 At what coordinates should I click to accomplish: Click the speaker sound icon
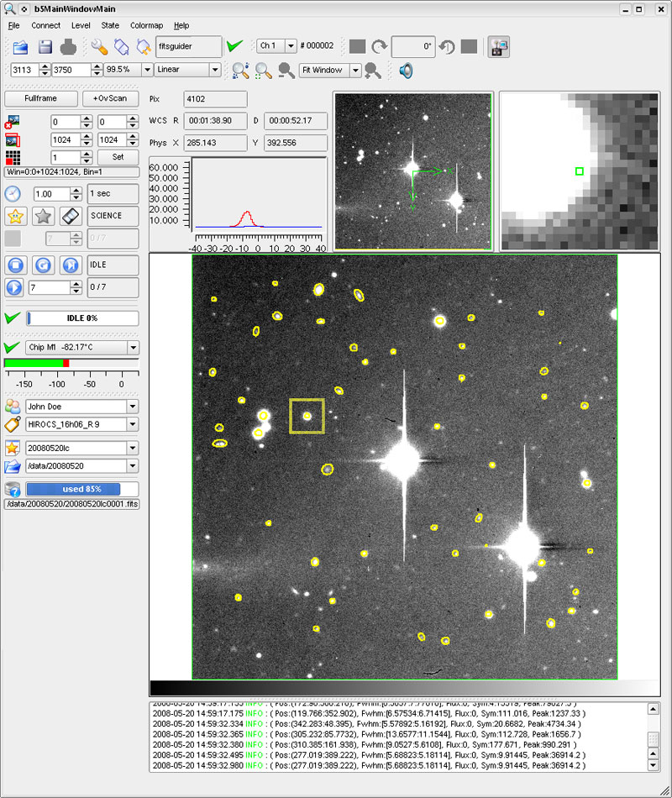tap(406, 71)
